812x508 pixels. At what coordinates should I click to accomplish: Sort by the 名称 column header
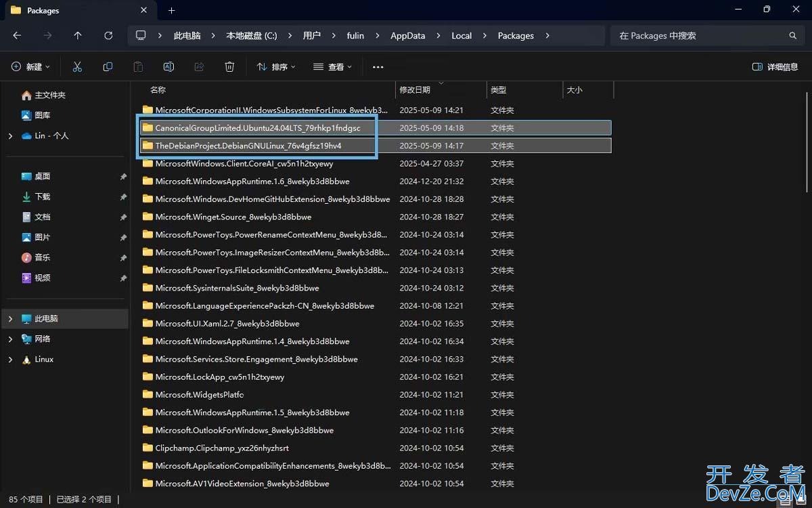click(158, 89)
